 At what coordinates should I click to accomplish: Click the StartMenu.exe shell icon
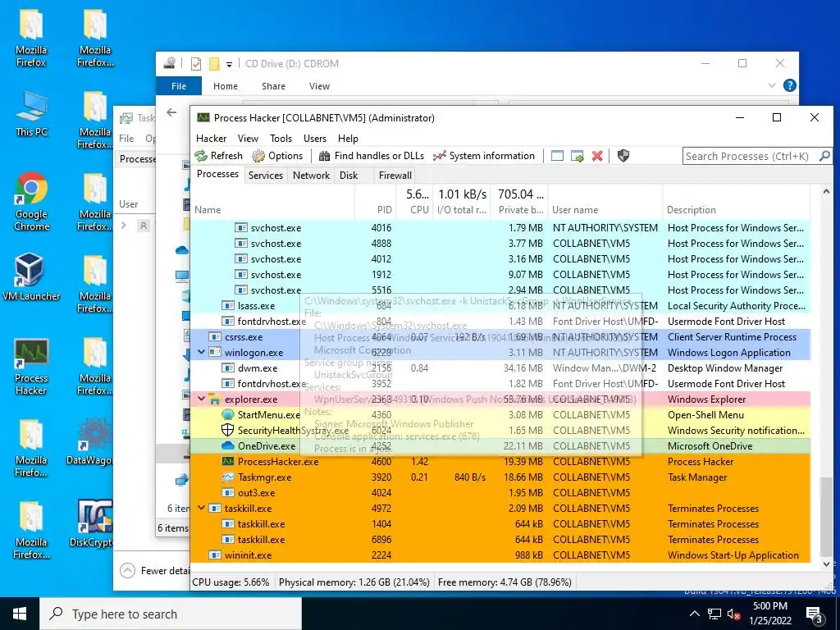[x=228, y=414]
